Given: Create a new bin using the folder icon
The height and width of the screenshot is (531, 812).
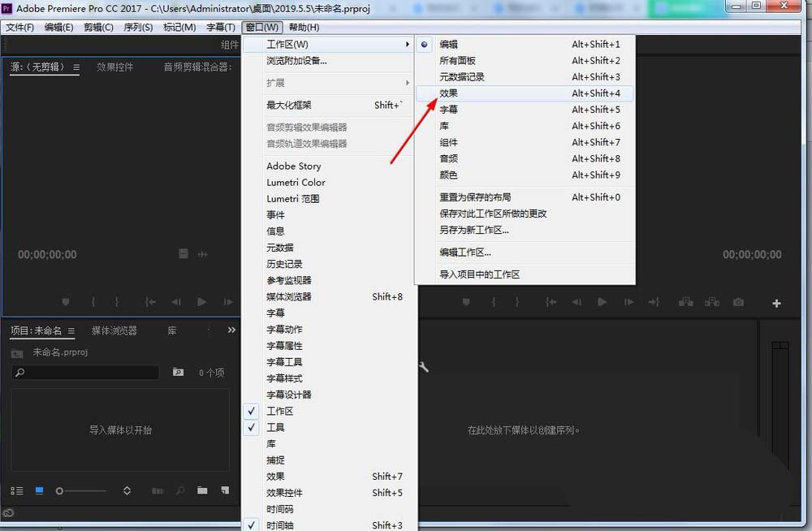Looking at the screenshot, I should tap(201, 490).
